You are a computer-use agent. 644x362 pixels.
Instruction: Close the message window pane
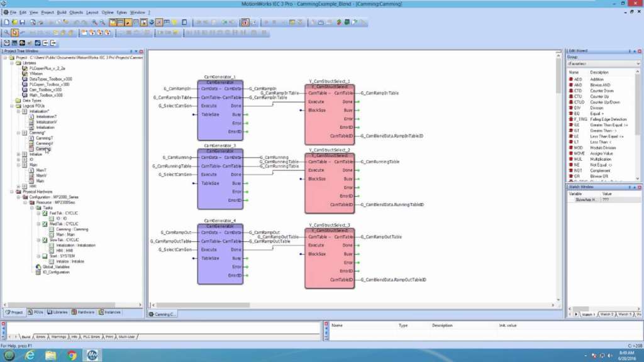[x=3, y=324]
